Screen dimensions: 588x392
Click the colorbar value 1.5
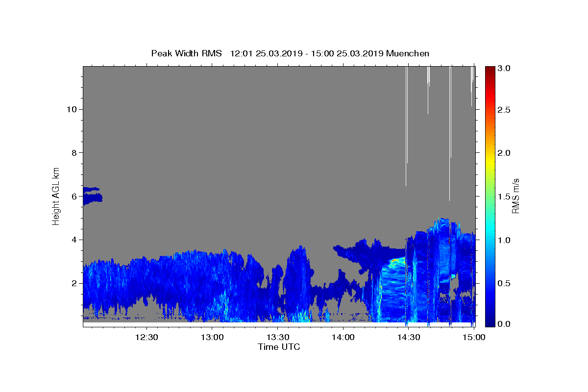click(504, 196)
